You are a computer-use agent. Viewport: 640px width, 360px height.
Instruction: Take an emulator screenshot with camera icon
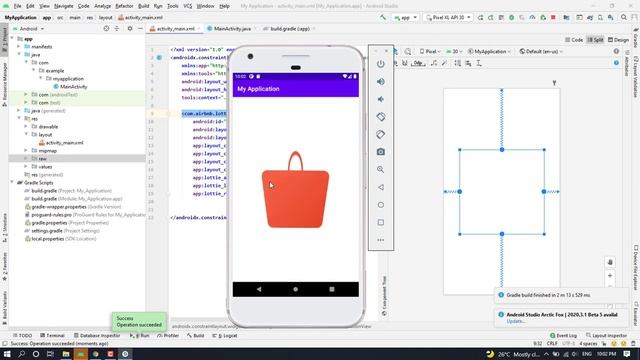[380, 152]
